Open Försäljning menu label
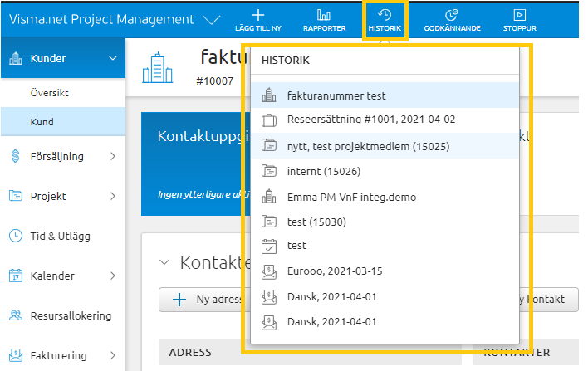Screen dimensions: 588x371 (57, 157)
